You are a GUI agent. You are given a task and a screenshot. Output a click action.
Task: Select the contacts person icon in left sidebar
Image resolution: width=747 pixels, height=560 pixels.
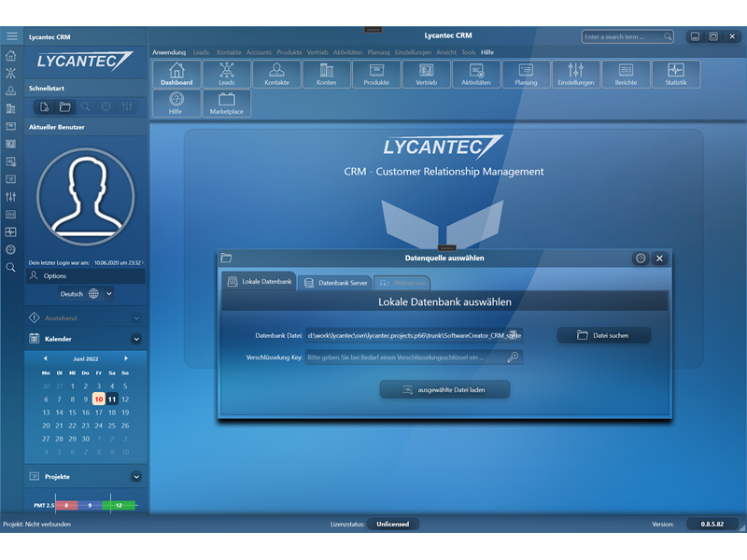click(11, 91)
